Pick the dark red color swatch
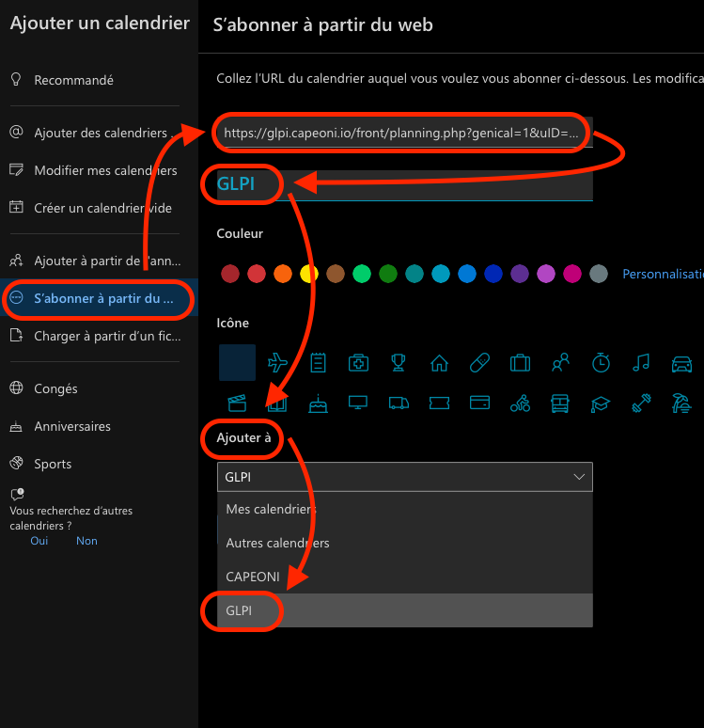This screenshot has height=728, width=704. pos(230,274)
